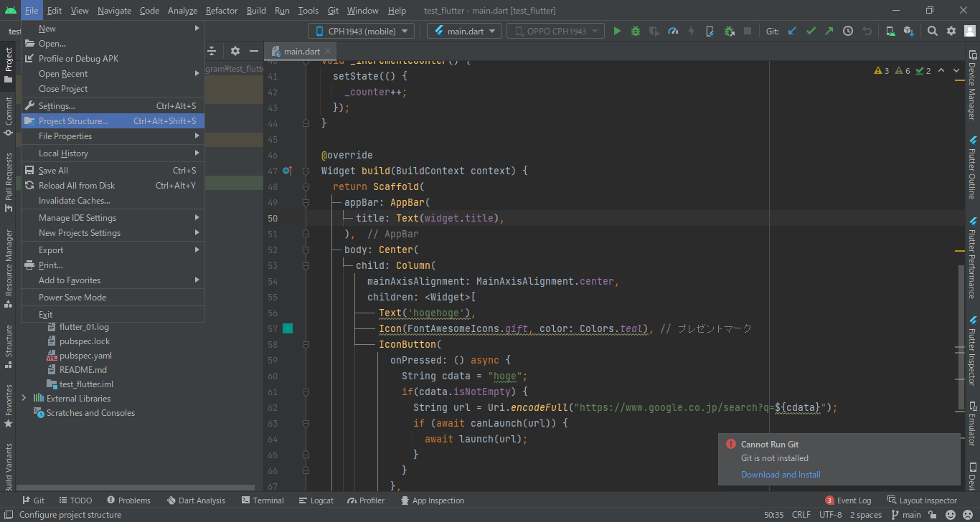The width and height of the screenshot is (980, 522).
Task: Click Download and Install link
Action: (x=781, y=475)
